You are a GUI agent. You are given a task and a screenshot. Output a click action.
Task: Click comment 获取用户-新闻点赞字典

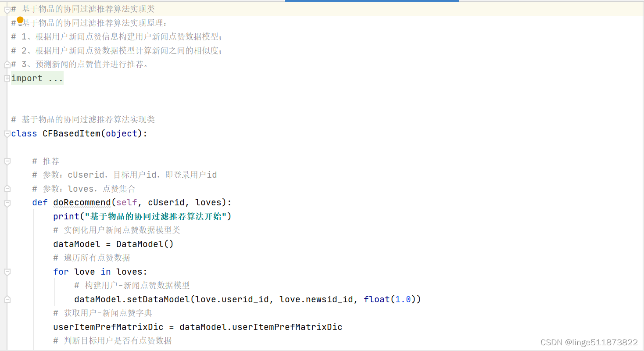tap(103, 313)
